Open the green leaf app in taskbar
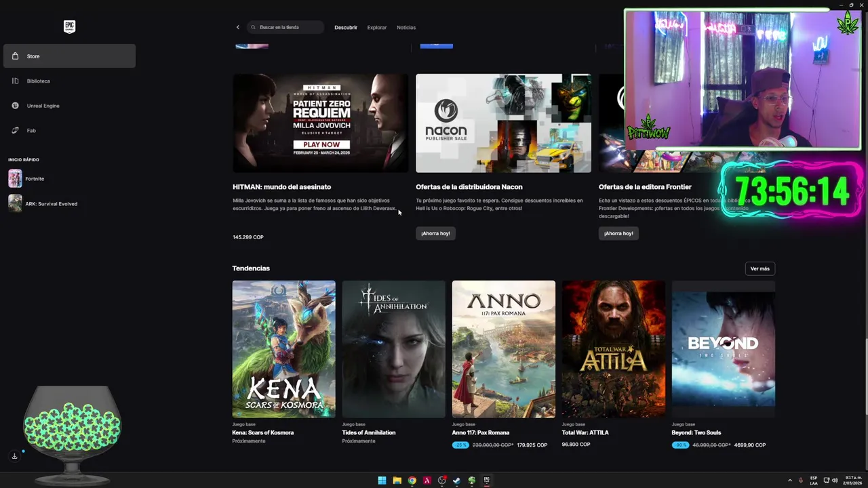The image size is (868, 488). [x=471, y=481]
